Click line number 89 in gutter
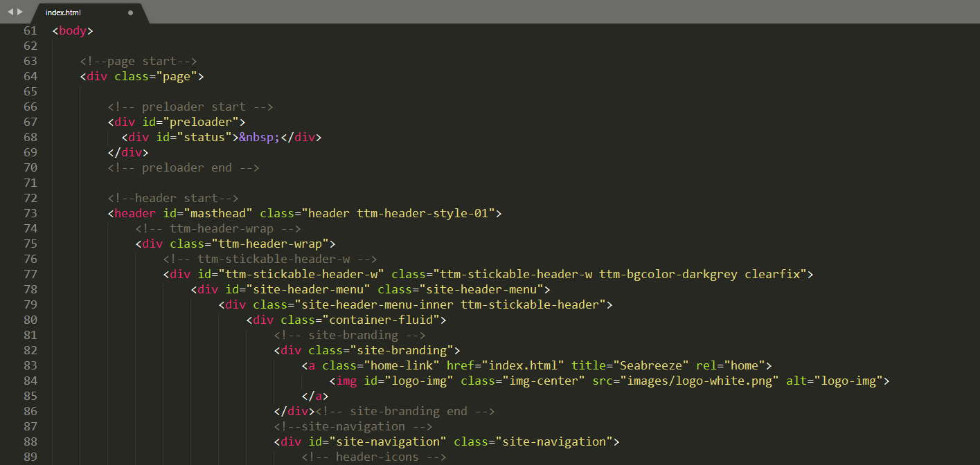 [x=30, y=457]
